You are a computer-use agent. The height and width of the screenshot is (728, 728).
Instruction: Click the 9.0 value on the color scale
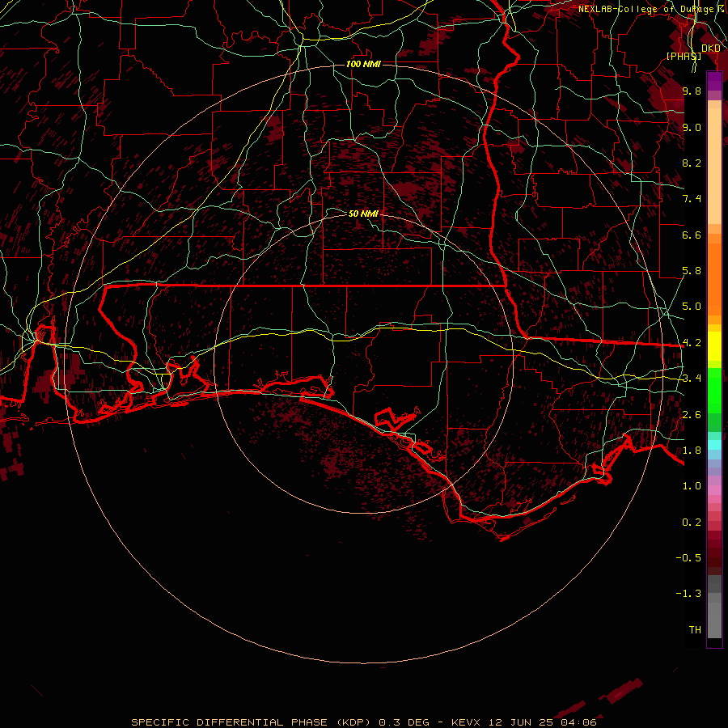pos(692,127)
